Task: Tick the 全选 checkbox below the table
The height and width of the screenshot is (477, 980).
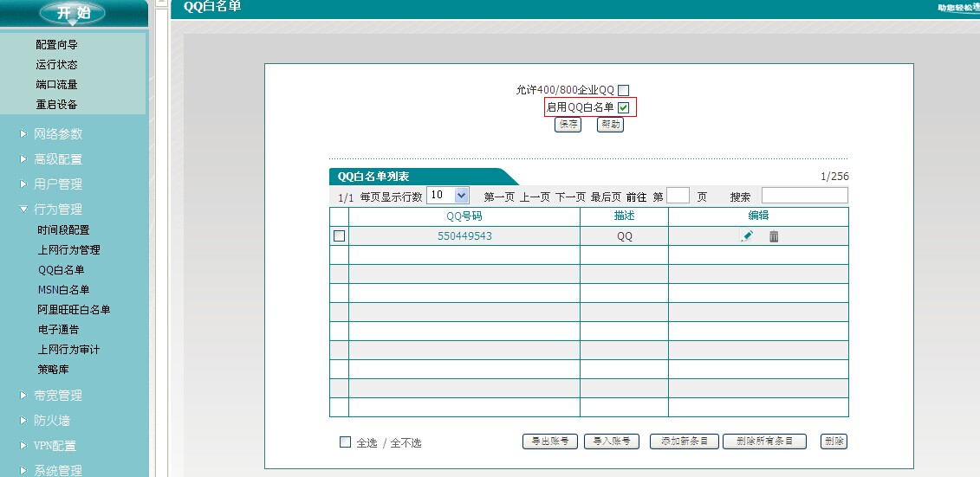Action: tap(345, 442)
